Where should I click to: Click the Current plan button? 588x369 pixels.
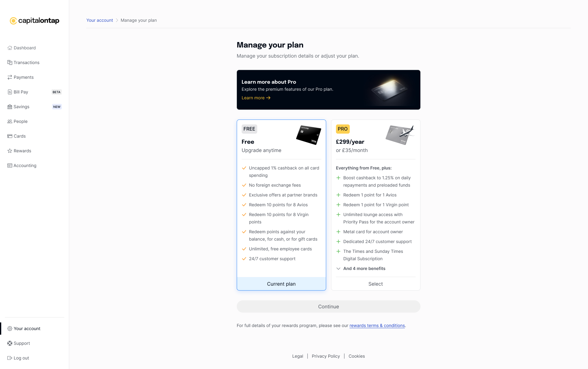pos(281,284)
